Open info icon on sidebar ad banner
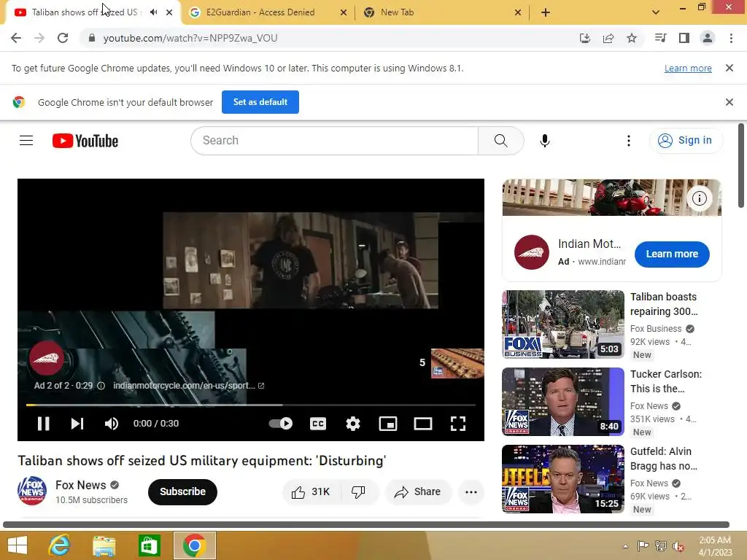Viewport: 747px width, 560px height. click(x=700, y=198)
